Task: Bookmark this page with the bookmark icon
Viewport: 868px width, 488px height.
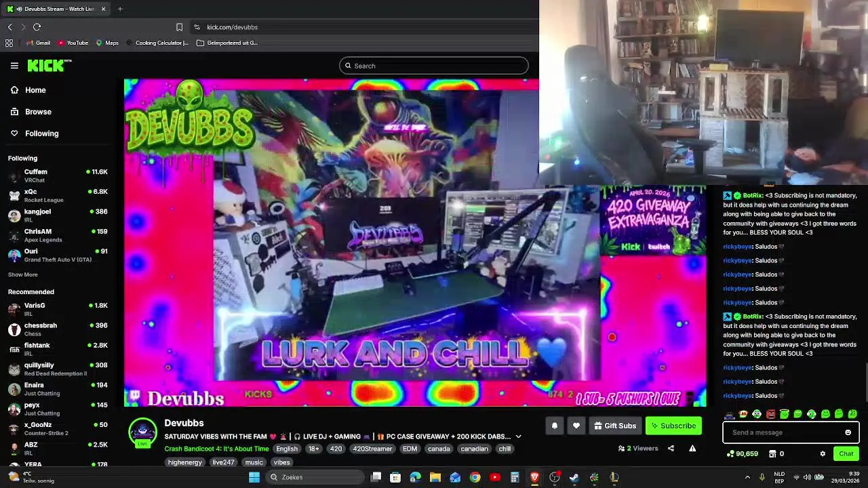Action: tap(179, 27)
